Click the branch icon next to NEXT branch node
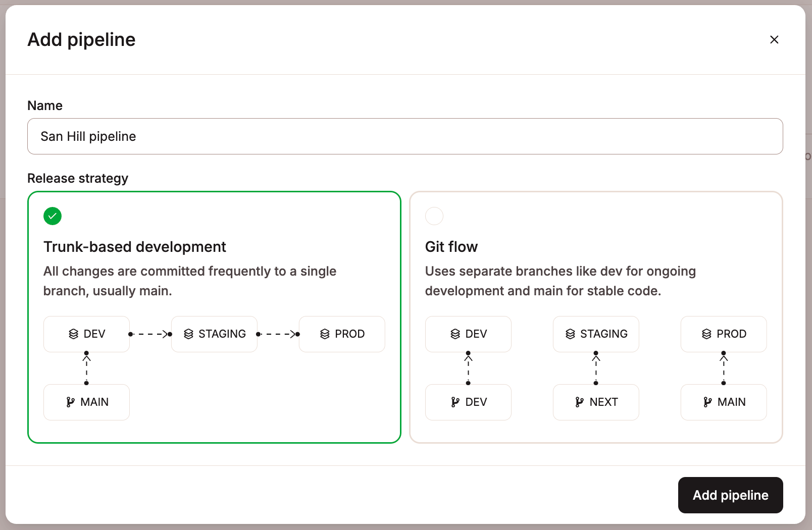The image size is (812, 530). pyautogui.click(x=579, y=402)
